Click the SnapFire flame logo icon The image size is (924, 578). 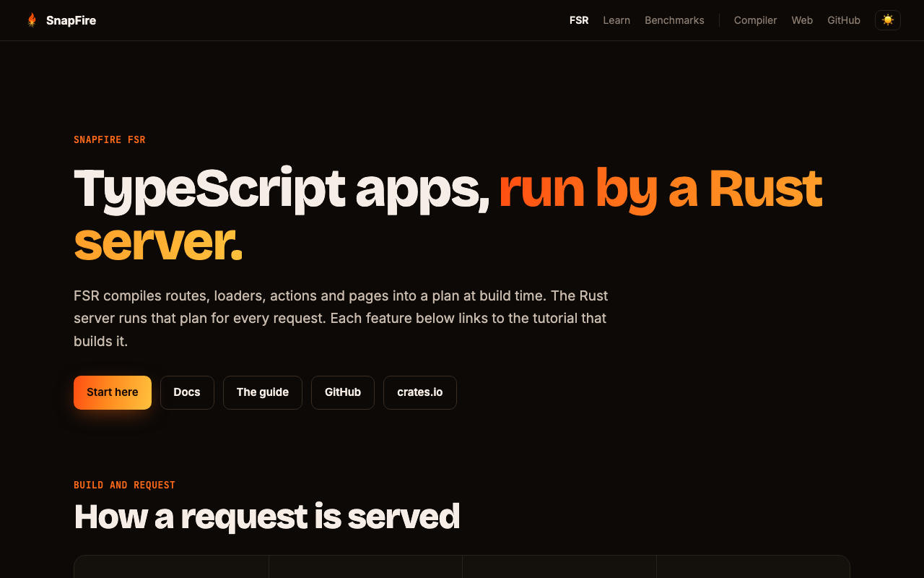point(32,20)
